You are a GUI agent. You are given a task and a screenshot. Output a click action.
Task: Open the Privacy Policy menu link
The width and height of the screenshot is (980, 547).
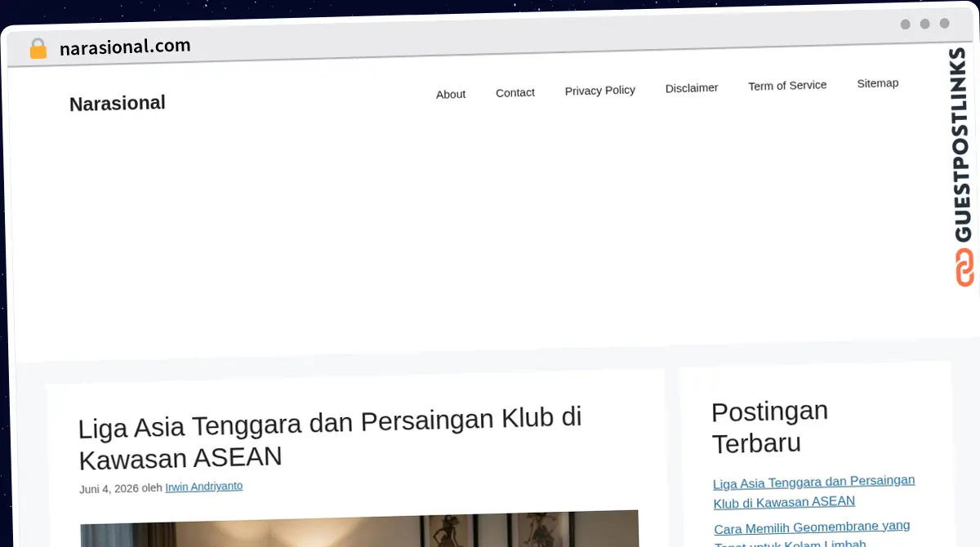600,91
